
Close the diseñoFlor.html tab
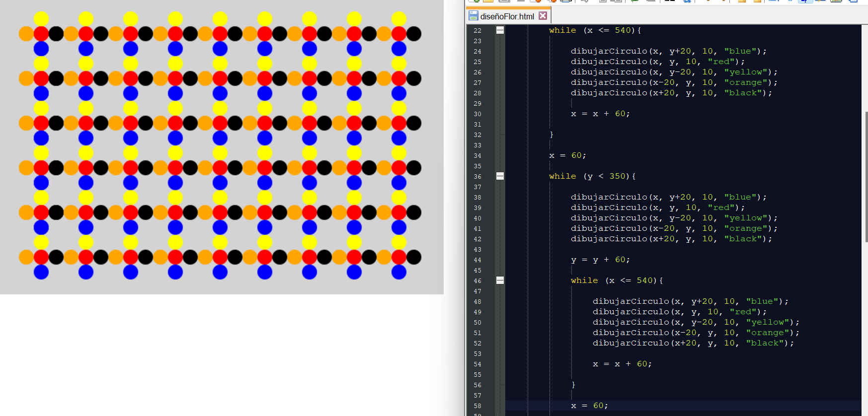click(543, 16)
